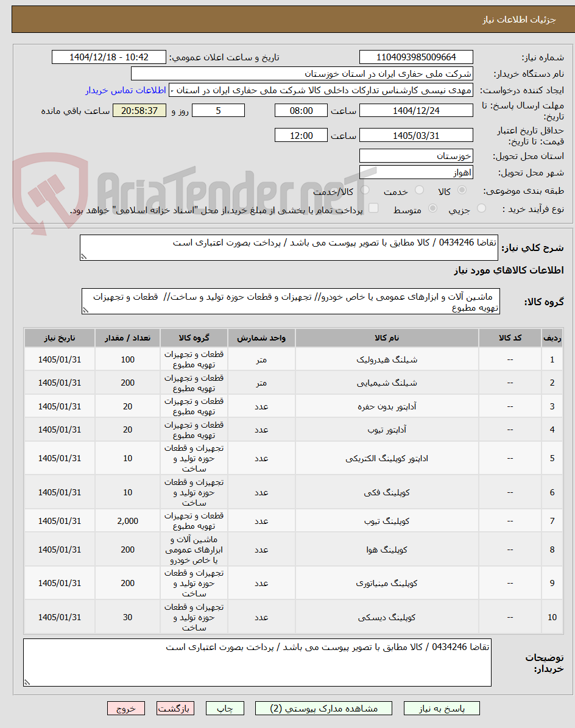
Task: Click the resize grip of شرح کلی نیاز box
Action: coord(83,256)
